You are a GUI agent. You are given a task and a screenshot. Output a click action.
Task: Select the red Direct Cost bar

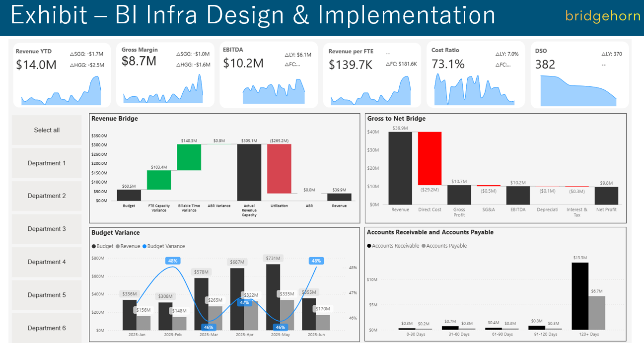429,158
